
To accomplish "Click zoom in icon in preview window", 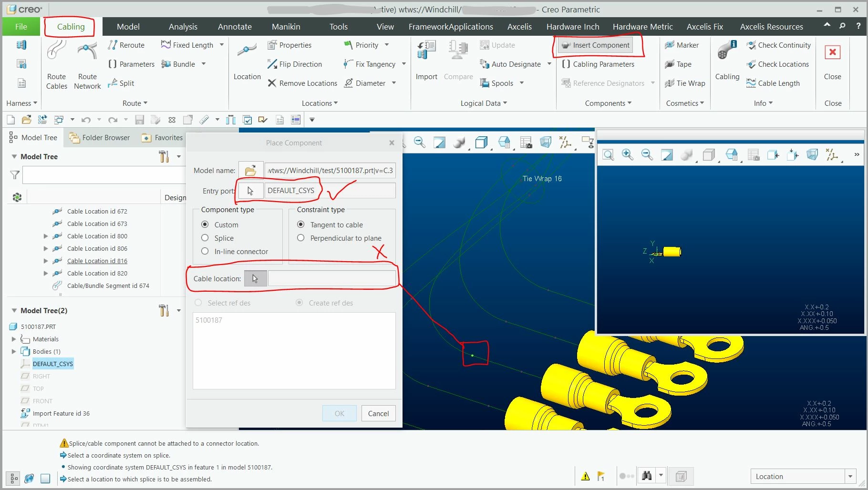I will pos(628,154).
